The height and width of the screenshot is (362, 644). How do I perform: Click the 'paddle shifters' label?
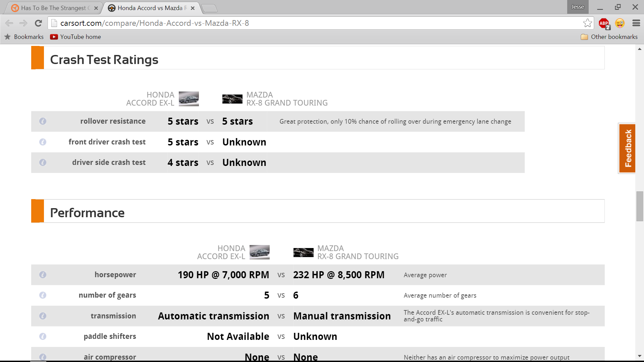click(x=110, y=337)
